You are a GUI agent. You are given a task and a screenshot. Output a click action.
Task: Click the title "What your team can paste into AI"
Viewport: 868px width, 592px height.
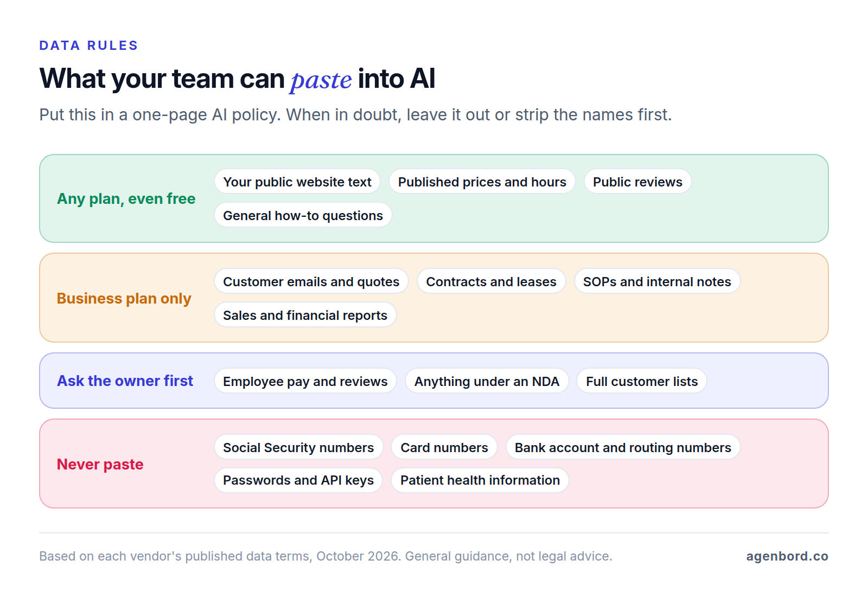click(238, 79)
